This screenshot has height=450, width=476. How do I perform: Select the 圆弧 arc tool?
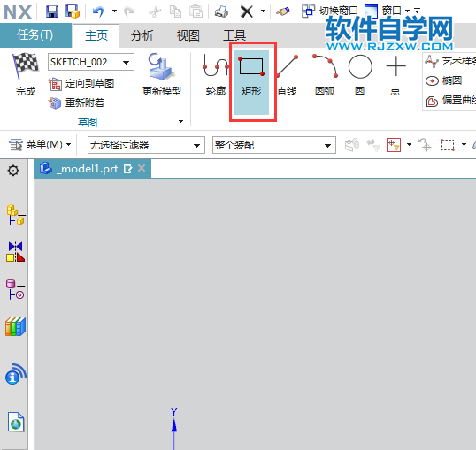[x=325, y=74]
